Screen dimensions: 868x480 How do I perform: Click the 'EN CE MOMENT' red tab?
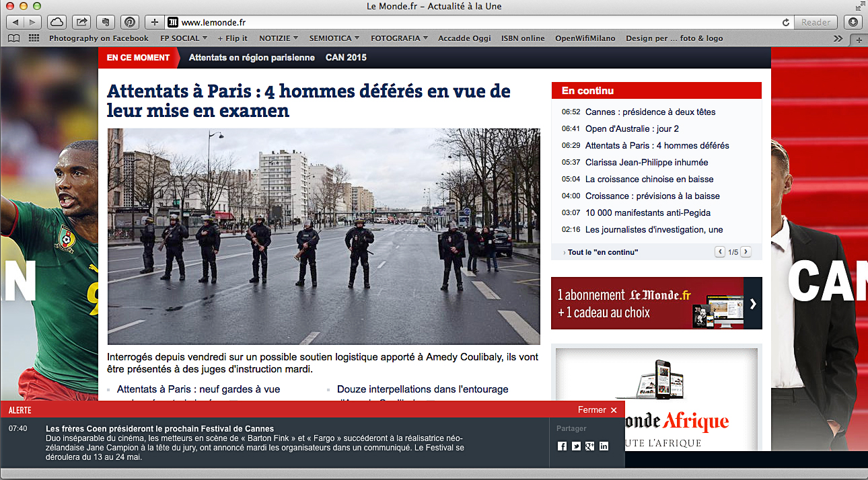coord(139,58)
